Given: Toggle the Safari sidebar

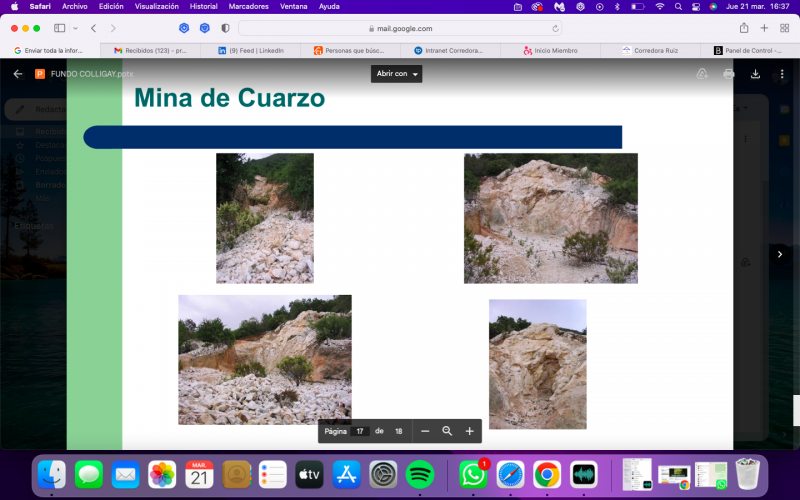Looking at the screenshot, I should [60, 28].
